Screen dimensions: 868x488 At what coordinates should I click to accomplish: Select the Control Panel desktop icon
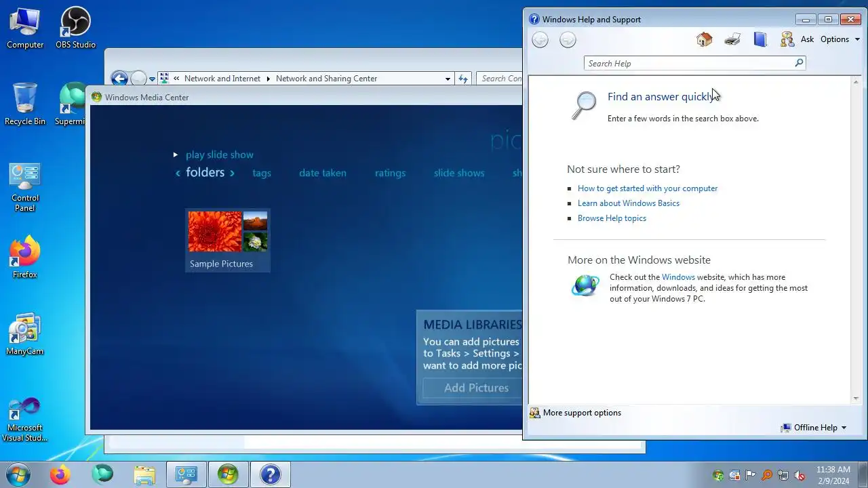(25, 188)
